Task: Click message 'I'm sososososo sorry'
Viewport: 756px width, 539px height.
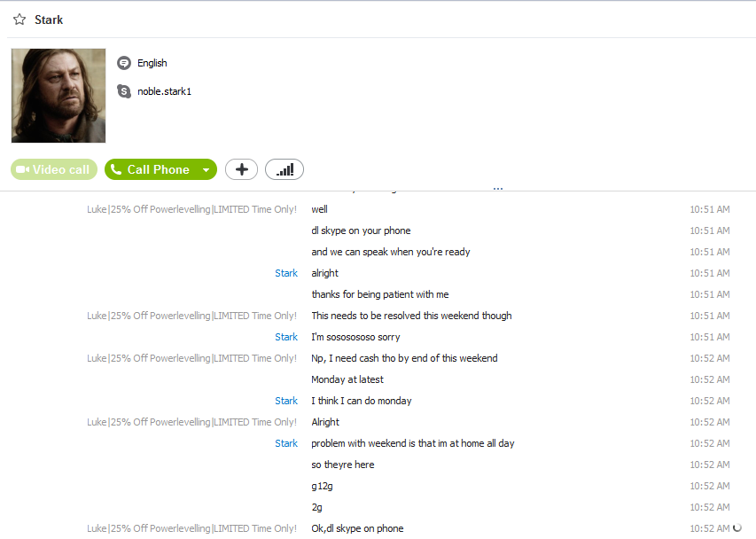Action: (x=355, y=337)
